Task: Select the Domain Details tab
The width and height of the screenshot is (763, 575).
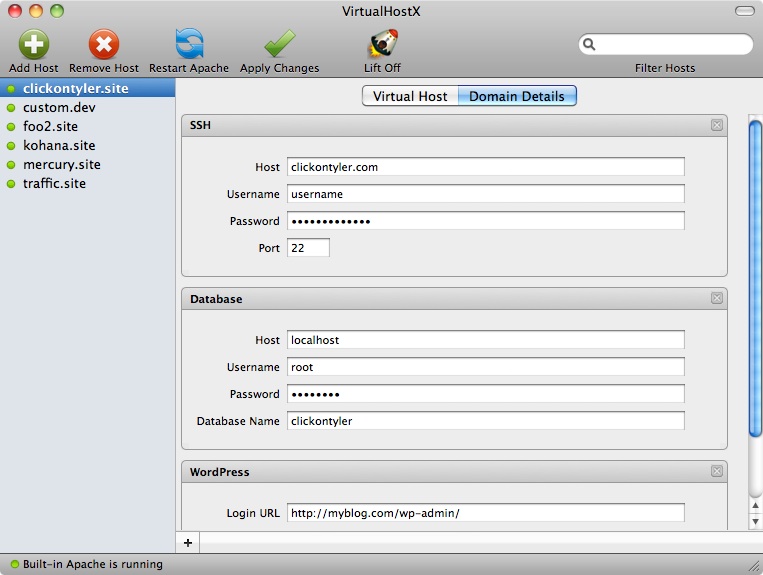Action: pos(517,96)
